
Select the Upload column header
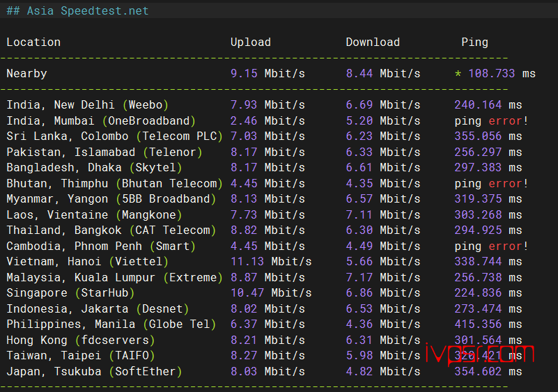[x=251, y=42]
